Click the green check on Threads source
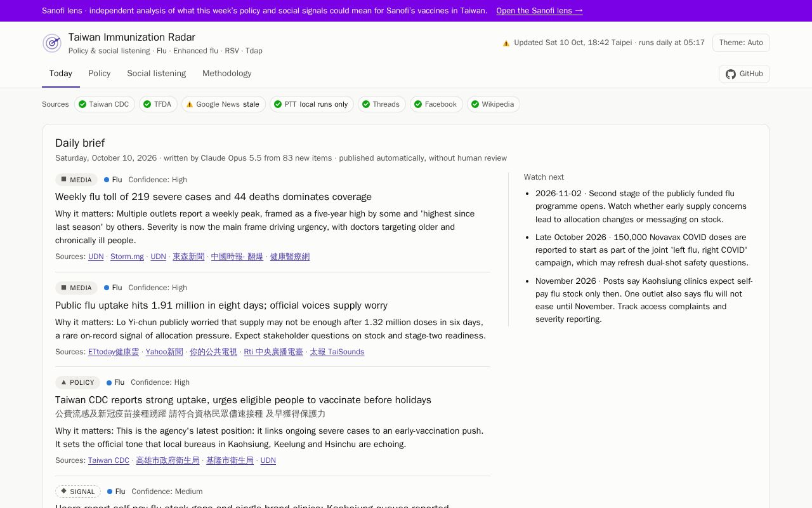 (366, 104)
